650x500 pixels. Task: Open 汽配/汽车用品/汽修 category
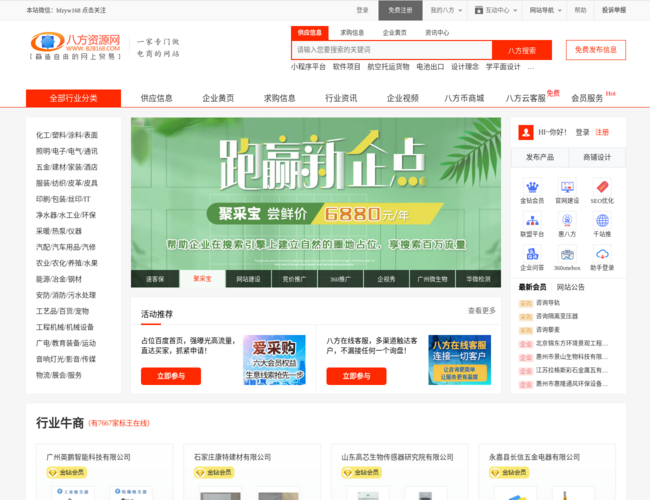coord(65,247)
